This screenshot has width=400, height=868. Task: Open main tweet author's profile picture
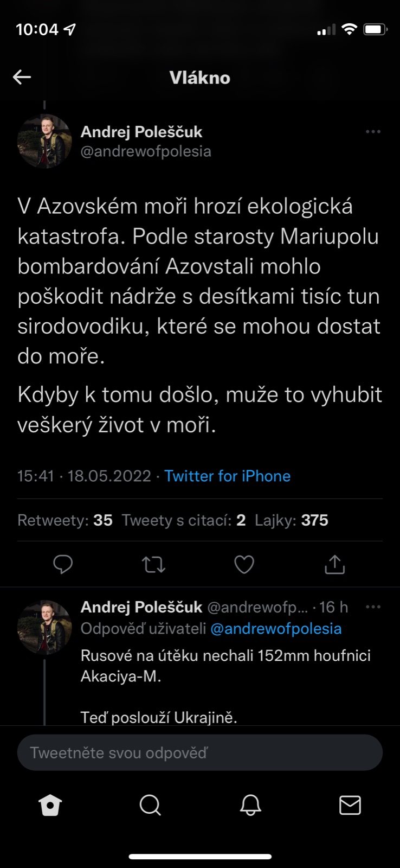coord(44,141)
